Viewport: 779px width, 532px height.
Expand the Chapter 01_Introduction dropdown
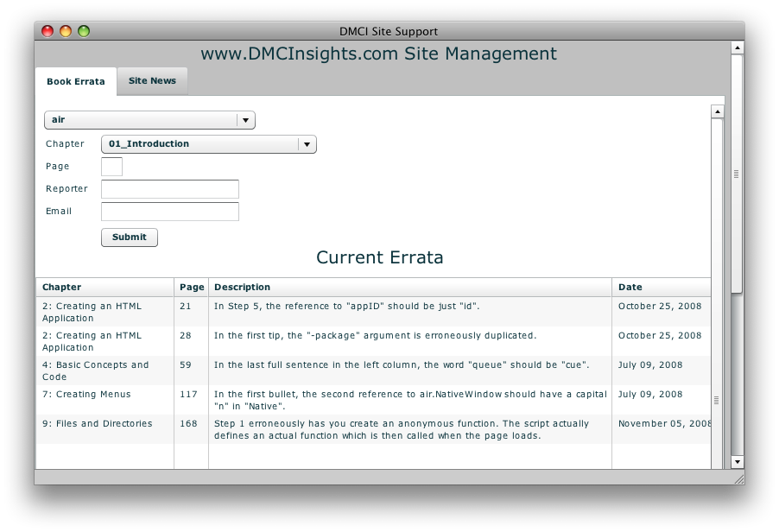208,144
